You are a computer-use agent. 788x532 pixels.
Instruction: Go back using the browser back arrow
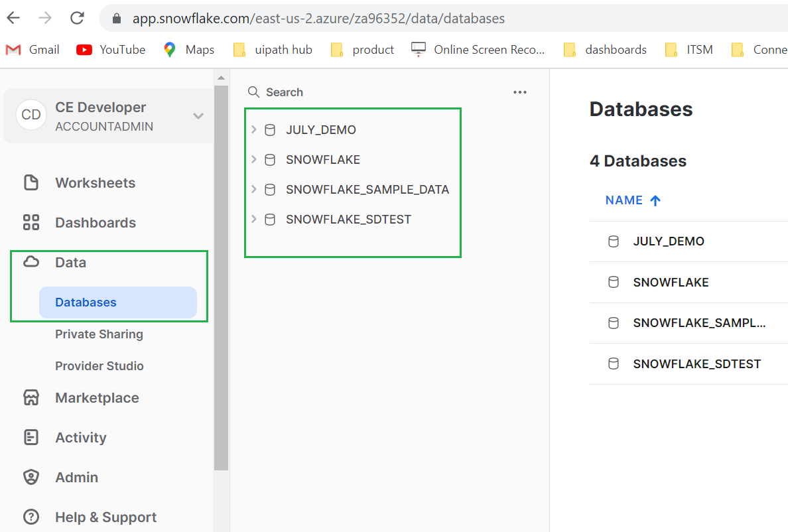coord(13,18)
